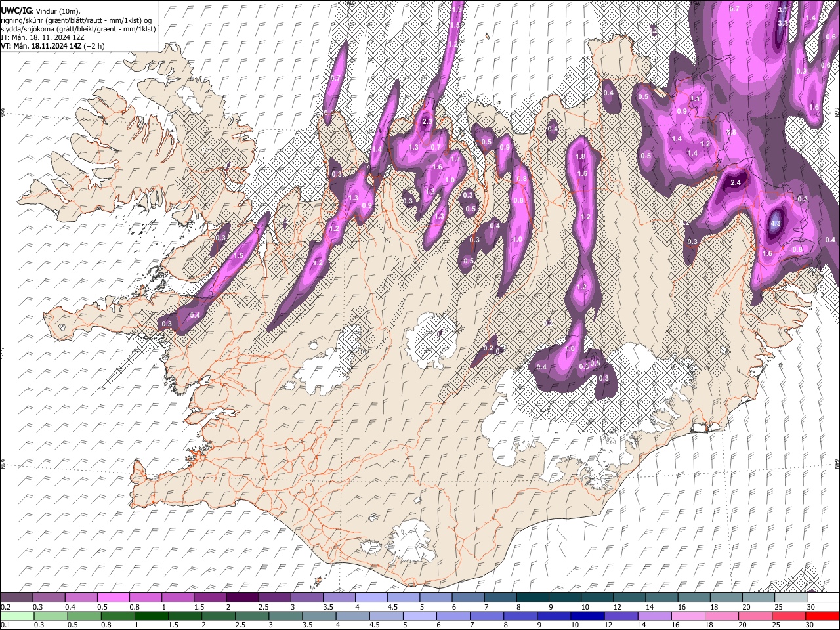
Task: Select the 1 dark green swatch in the lower legend
Action: click(150, 616)
